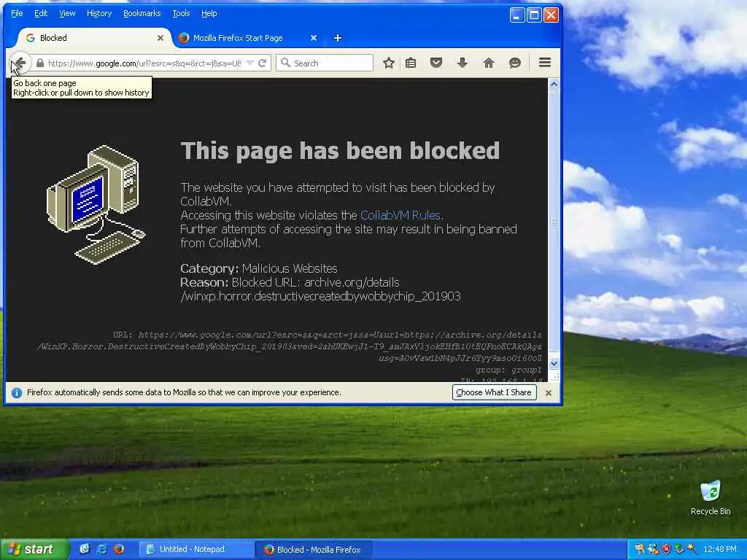
Task: Maximize the Firefox window
Action: 533,15
